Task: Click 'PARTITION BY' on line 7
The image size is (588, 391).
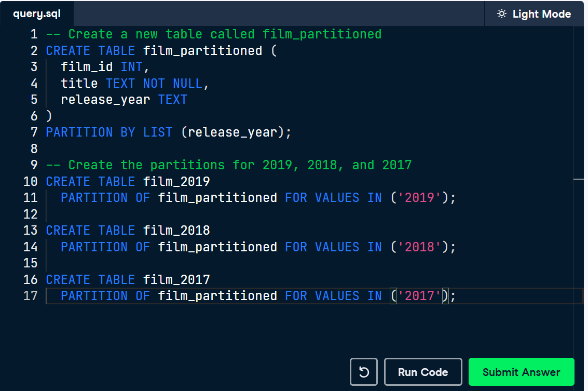Action: [90, 132]
